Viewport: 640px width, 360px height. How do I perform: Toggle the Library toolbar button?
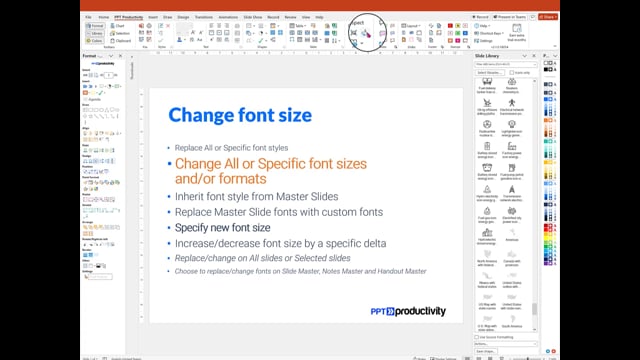95,33
